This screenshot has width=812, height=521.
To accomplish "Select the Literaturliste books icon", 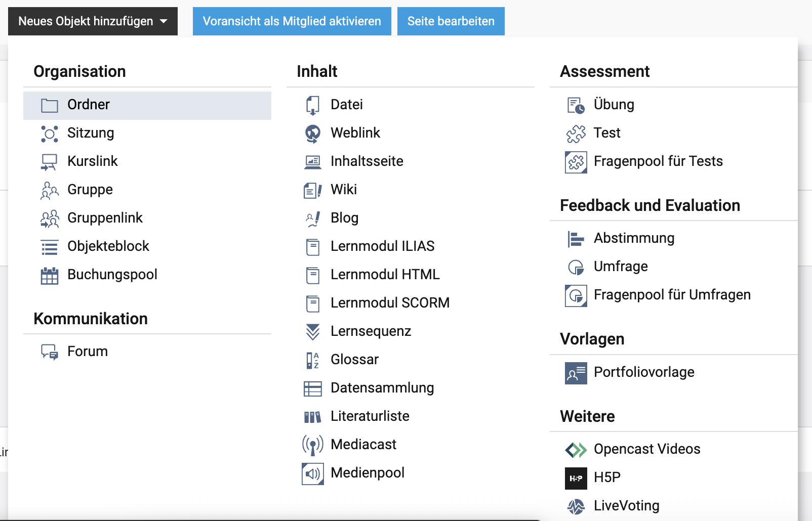I will tap(313, 417).
